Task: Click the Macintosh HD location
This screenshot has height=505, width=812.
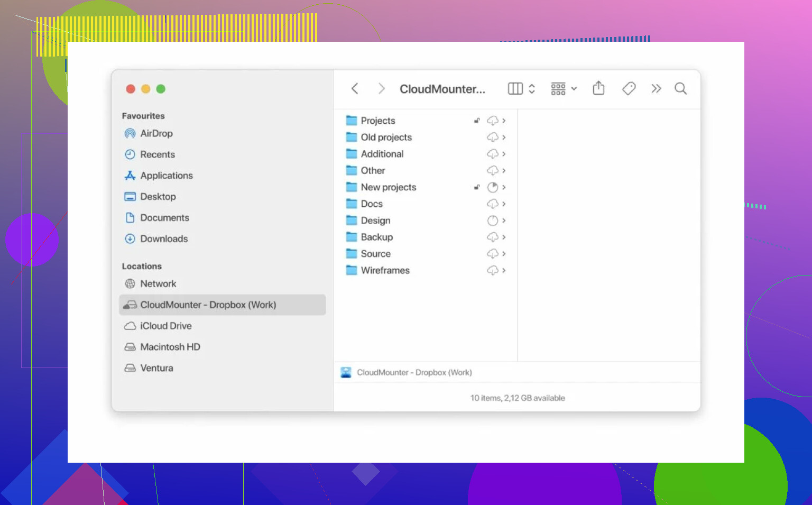Action: pos(170,347)
